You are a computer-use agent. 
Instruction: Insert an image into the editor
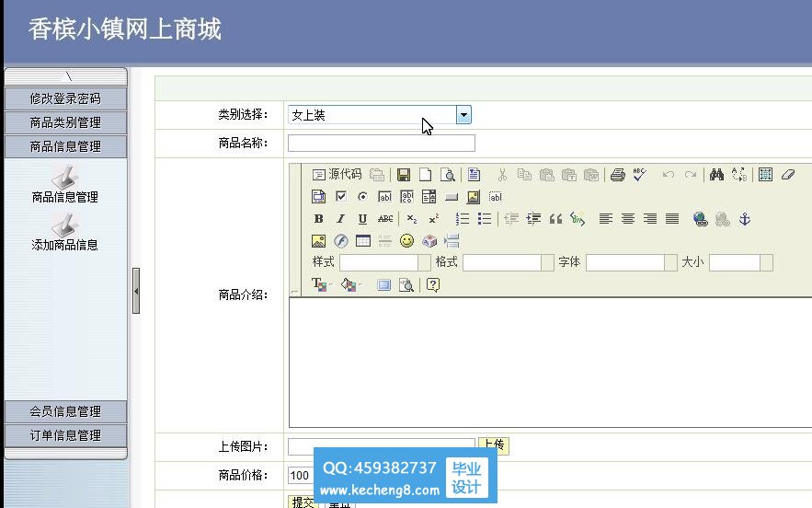(318, 241)
